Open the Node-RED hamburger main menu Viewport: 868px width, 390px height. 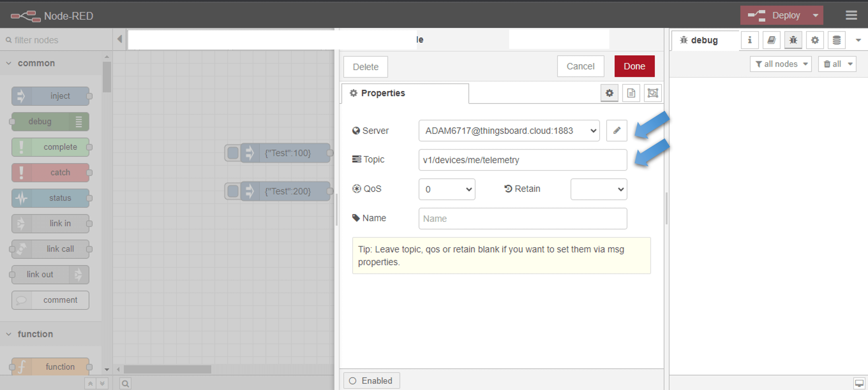(851, 16)
